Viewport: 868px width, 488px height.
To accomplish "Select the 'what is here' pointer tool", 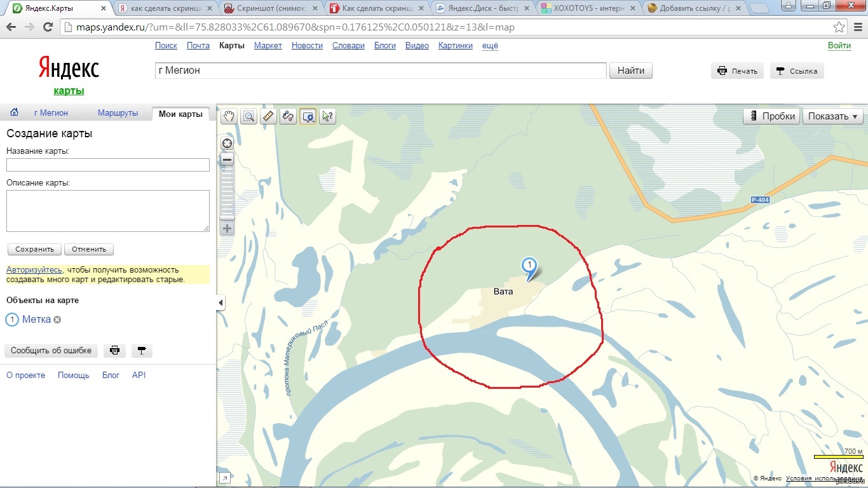I will 327,116.
